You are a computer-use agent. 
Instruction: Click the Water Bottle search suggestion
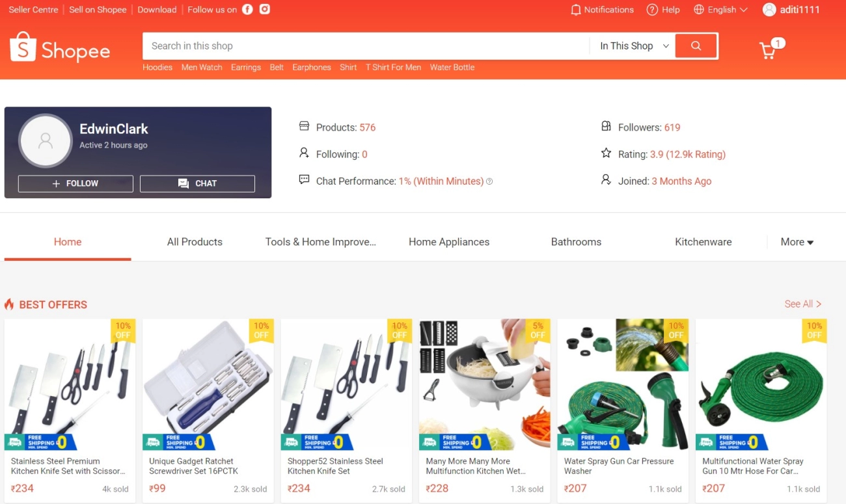pos(452,68)
